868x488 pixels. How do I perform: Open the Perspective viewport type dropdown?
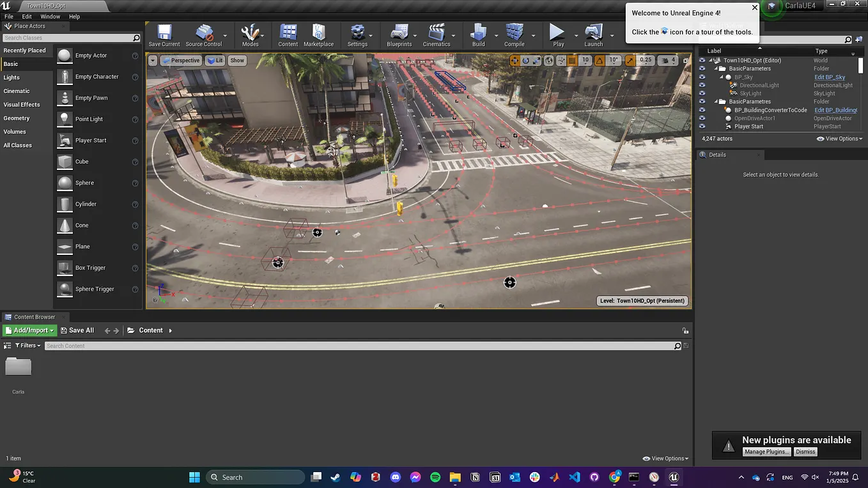pos(181,60)
